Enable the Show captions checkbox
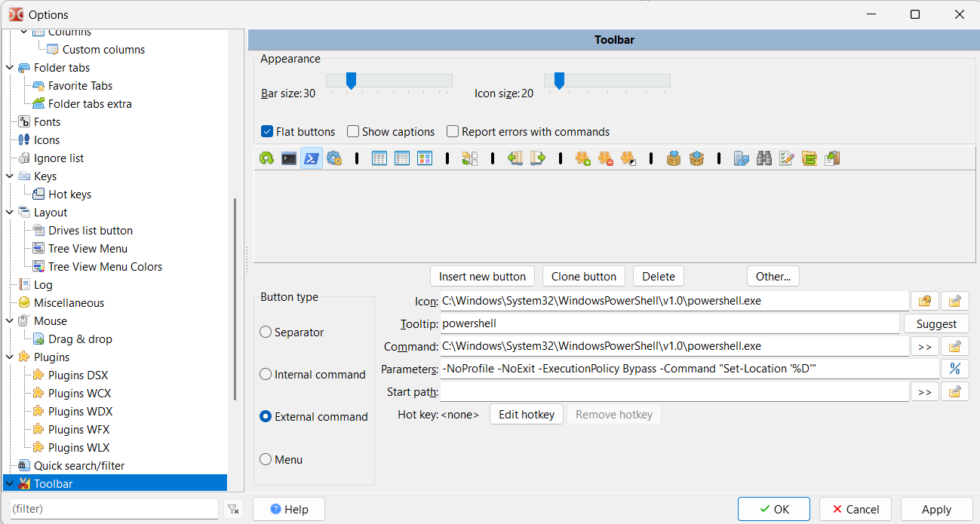This screenshot has height=524, width=980. [x=353, y=132]
